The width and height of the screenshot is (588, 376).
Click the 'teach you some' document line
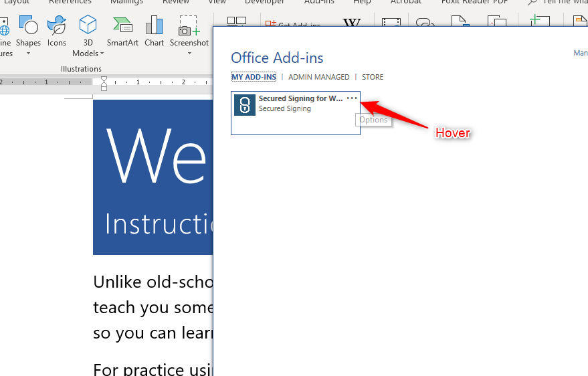click(x=153, y=307)
